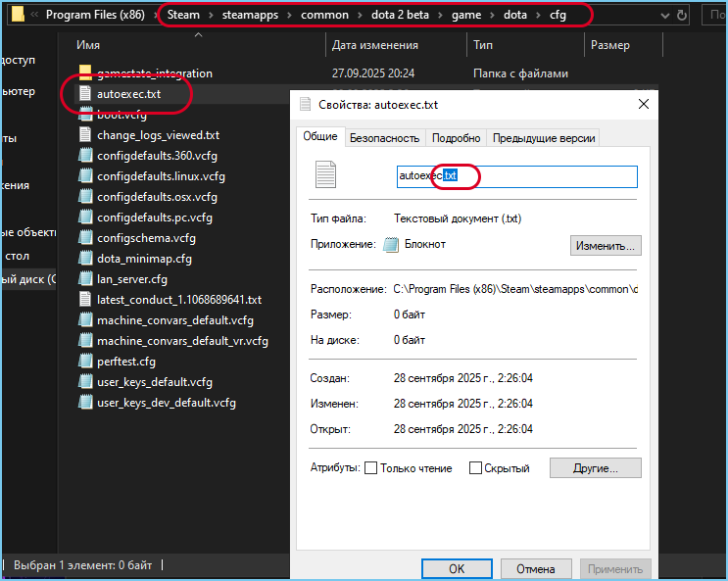Click the document icon in properties title bar
This screenshot has width=728, height=581.
tap(305, 104)
